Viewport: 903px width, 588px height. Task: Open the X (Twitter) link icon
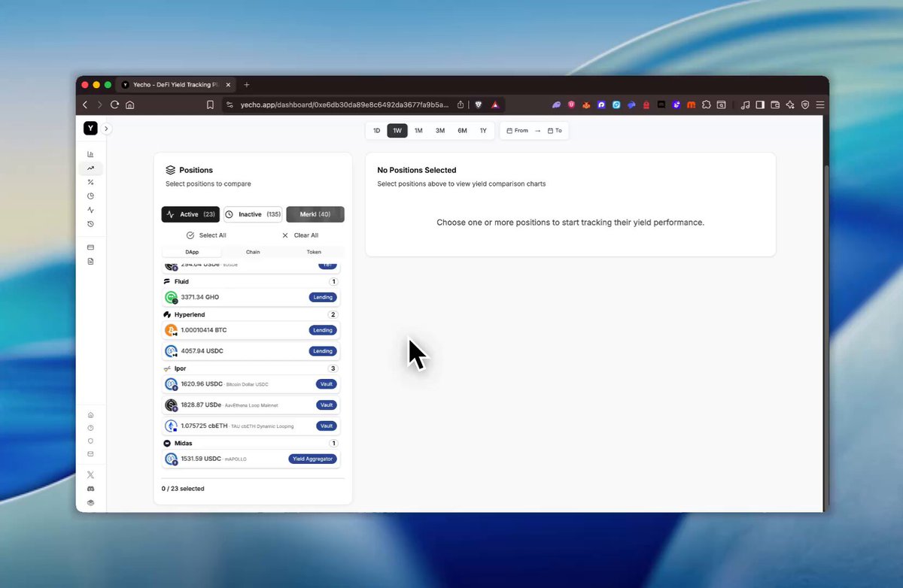point(90,474)
